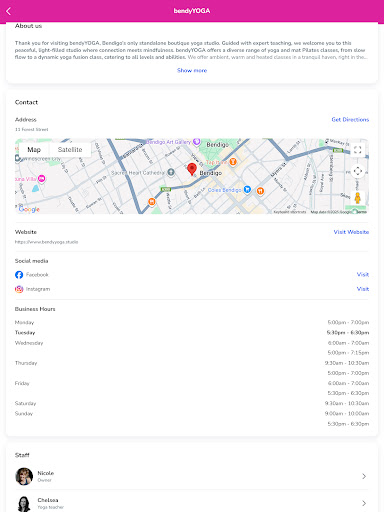Click the red location pin on map
Image resolution: width=384 pixels, height=512 pixels.
pos(192,169)
